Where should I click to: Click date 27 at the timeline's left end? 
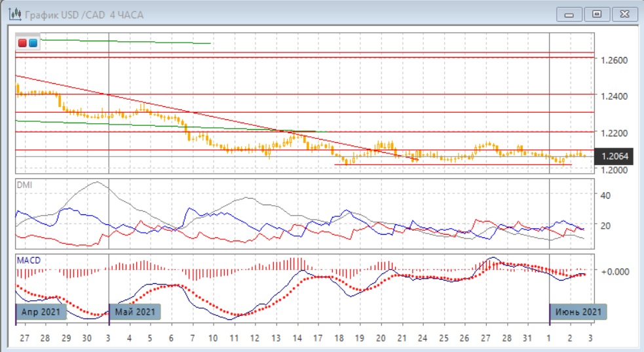point(24,338)
